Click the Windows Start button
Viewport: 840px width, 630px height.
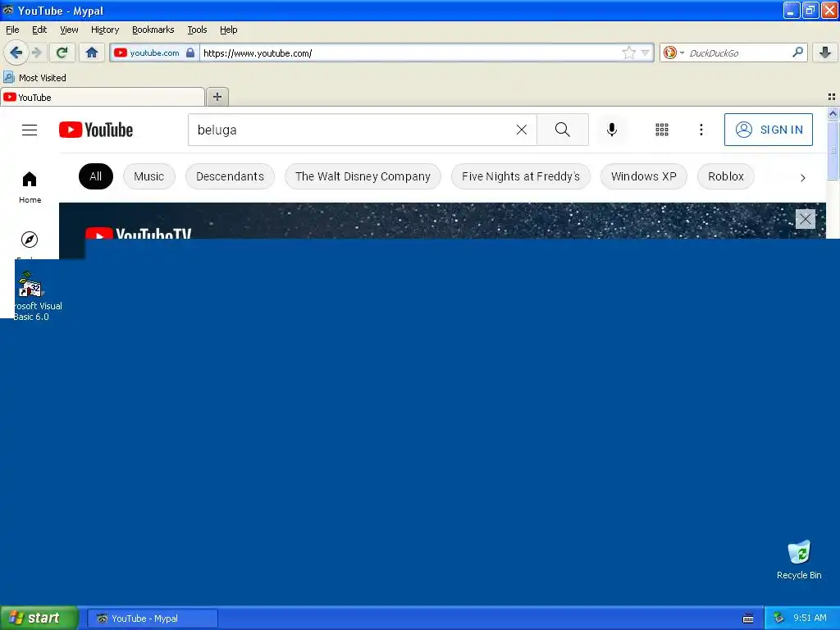pos(39,618)
